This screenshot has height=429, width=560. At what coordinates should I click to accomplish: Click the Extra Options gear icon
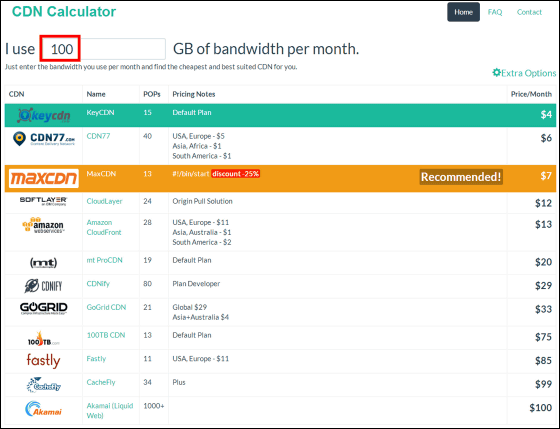(x=496, y=73)
